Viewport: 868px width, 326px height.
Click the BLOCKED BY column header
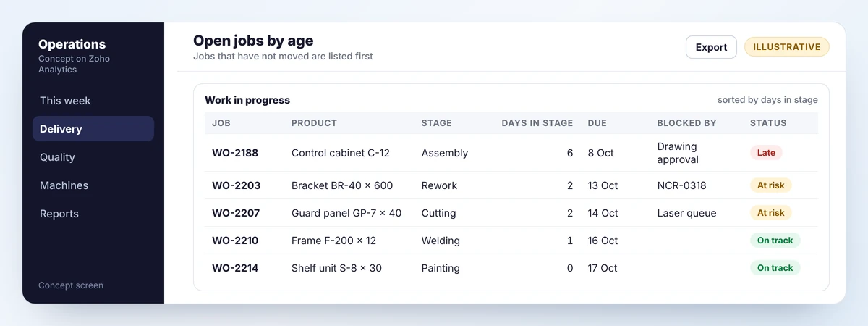[x=686, y=123]
